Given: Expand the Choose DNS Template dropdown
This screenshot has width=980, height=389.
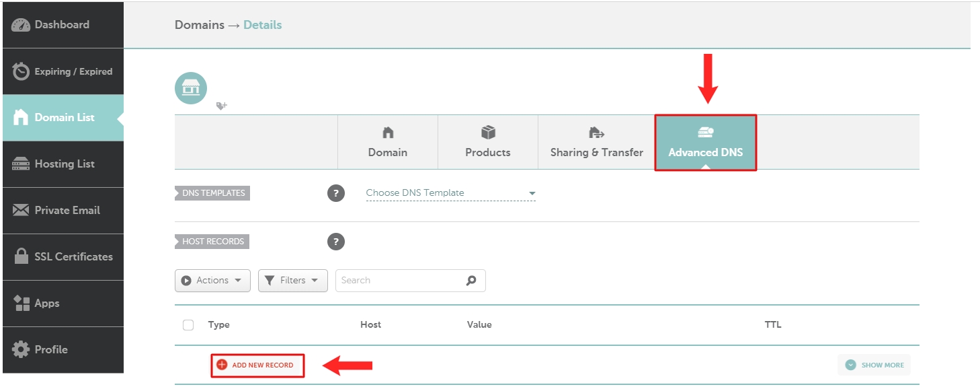Looking at the screenshot, I should pyautogui.click(x=450, y=193).
